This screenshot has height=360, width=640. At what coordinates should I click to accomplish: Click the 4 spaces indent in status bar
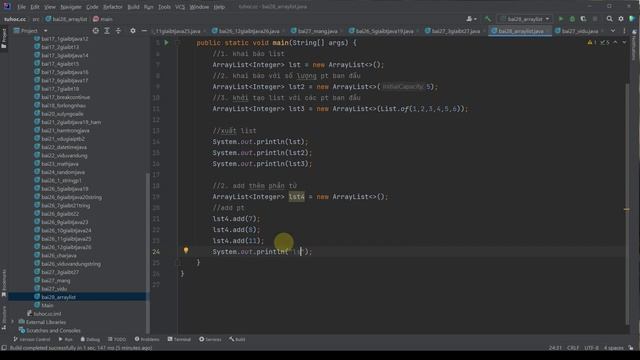[x=613, y=348]
